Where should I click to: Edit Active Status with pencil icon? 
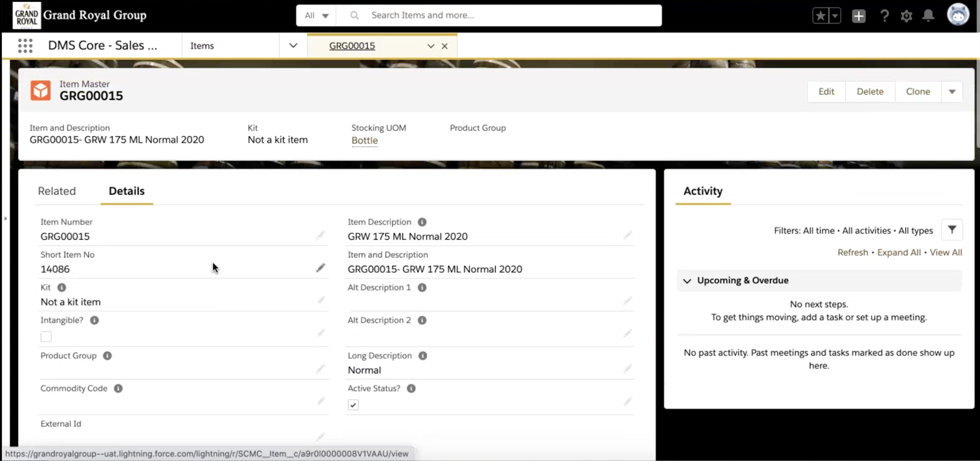[627, 401]
